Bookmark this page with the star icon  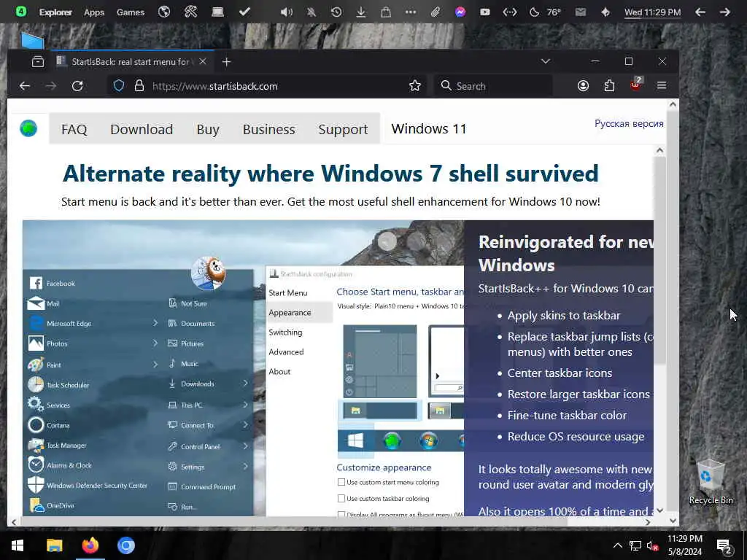pos(415,86)
